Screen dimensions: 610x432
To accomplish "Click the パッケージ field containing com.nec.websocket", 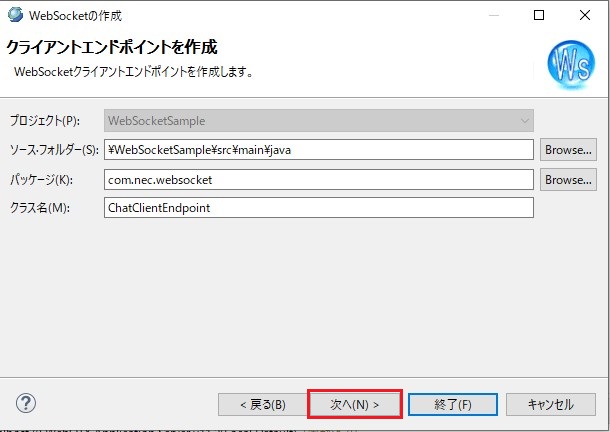I will coord(319,179).
